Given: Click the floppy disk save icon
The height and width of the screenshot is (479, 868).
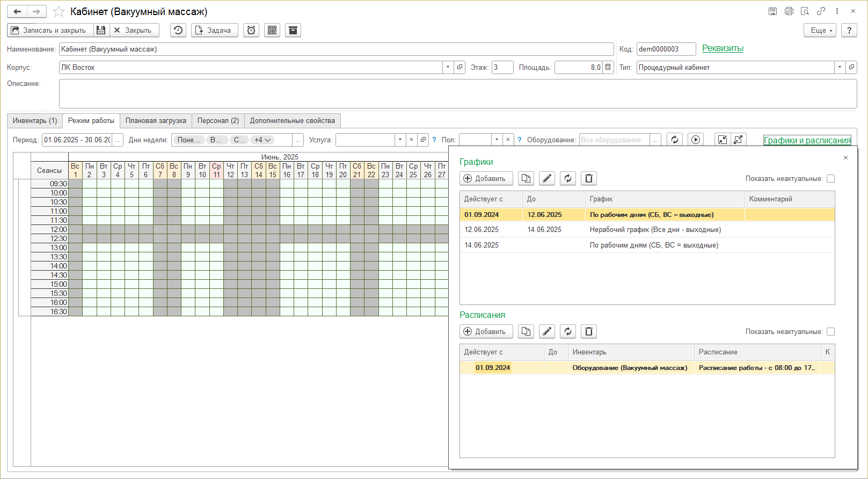Looking at the screenshot, I should [101, 31].
